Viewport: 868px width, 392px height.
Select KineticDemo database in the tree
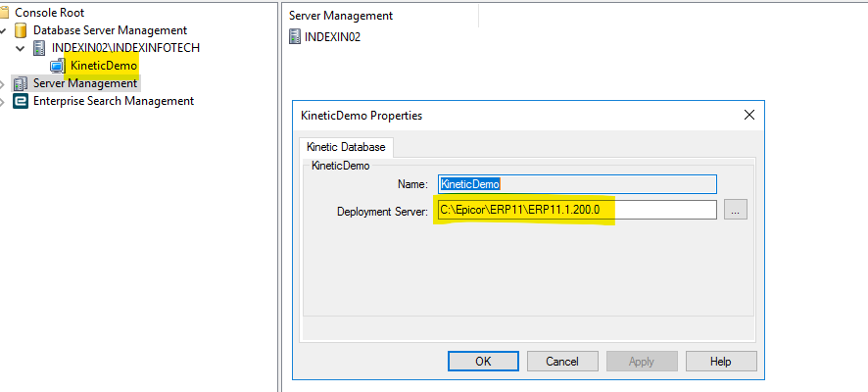pyautogui.click(x=104, y=66)
